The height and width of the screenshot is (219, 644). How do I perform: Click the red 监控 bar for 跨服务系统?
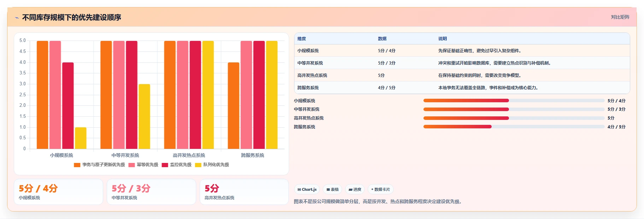[x=259, y=95]
